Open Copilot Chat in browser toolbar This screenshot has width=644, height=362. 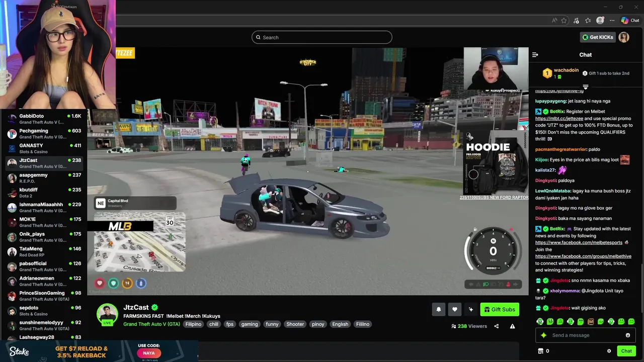pyautogui.click(x=630, y=21)
